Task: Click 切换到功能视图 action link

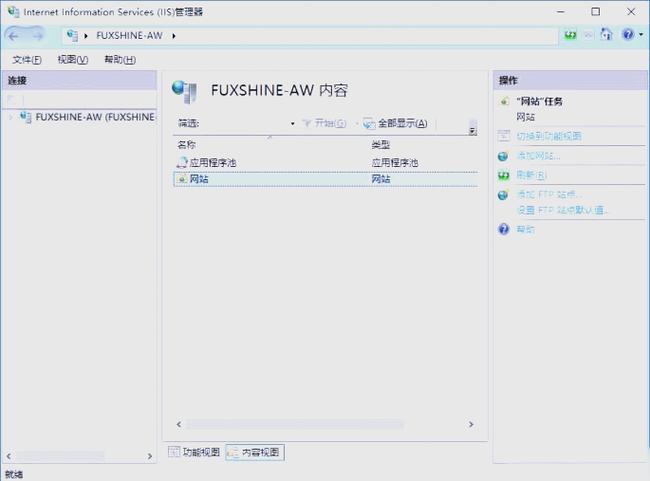Action: click(x=549, y=136)
